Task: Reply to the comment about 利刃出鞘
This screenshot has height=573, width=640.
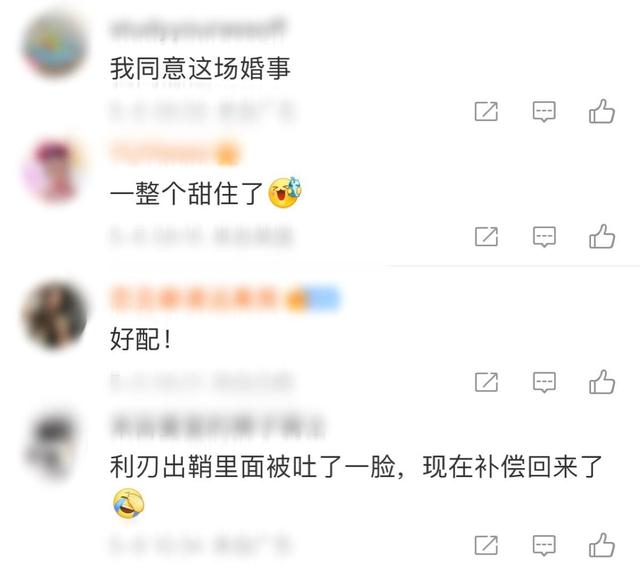Action: (544, 545)
